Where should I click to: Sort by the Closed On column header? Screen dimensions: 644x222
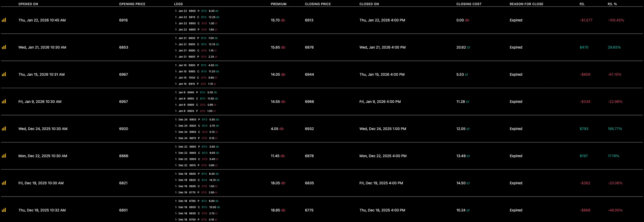pos(369,4)
